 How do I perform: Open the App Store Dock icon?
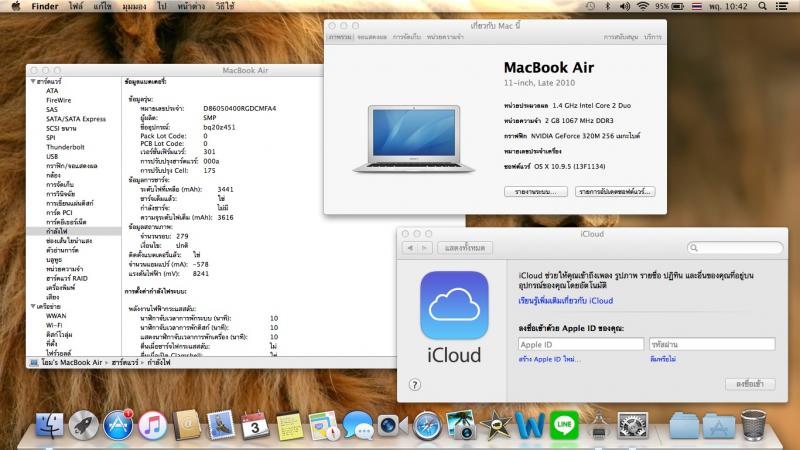point(118,426)
